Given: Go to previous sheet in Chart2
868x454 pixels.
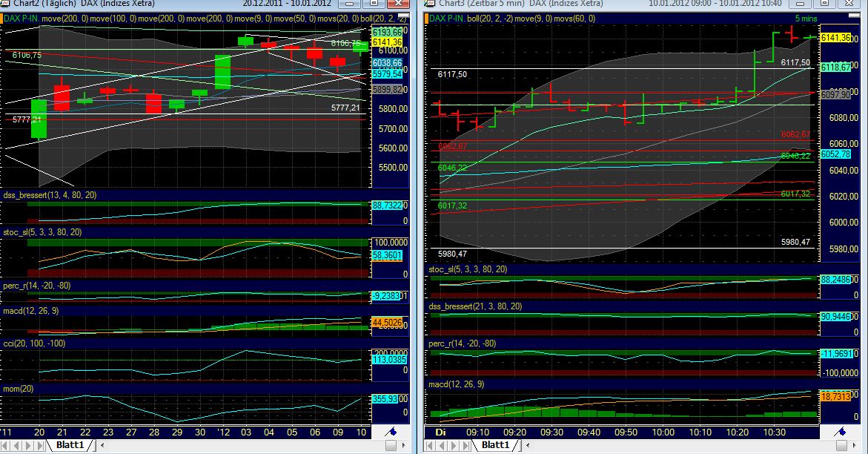Looking at the screenshot, I should pos(16,445).
